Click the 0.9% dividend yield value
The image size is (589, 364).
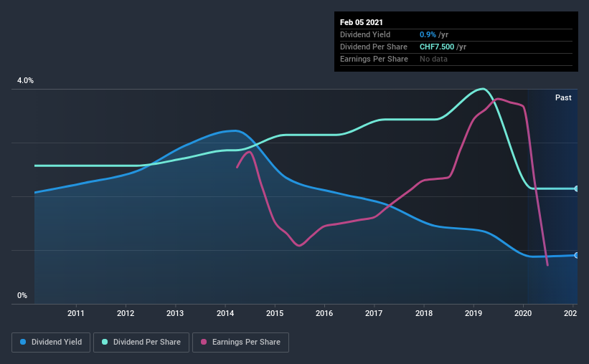tap(428, 34)
